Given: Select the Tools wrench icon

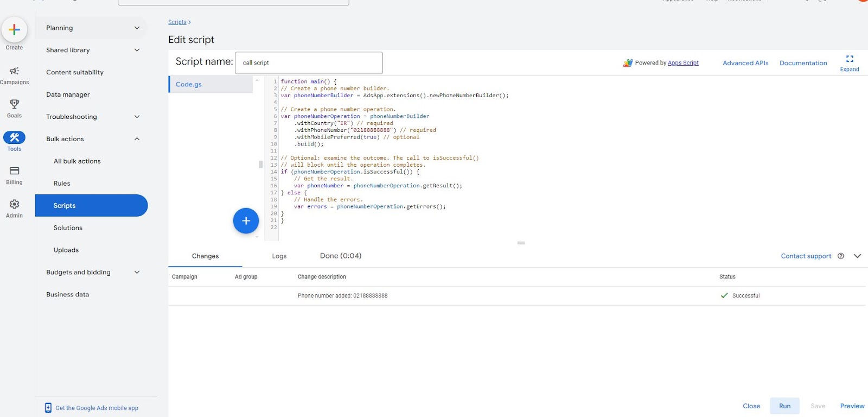Looking at the screenshot, I should [14, 137].
